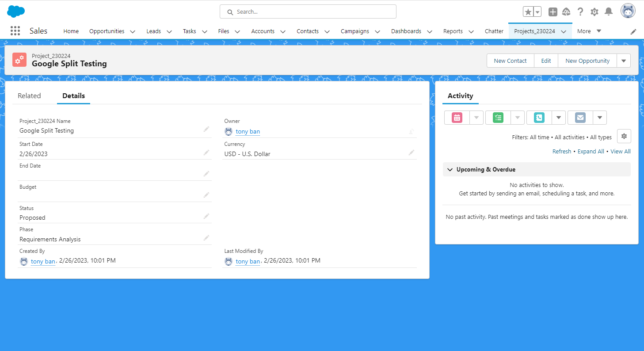Click the Global Actions plus icon

(553, 12)
